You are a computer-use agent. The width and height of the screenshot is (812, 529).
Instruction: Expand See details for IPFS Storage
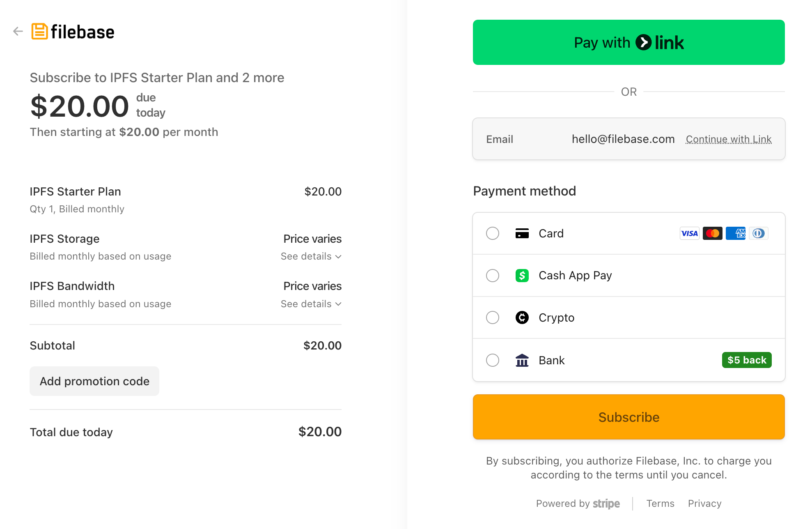(311, 256)
